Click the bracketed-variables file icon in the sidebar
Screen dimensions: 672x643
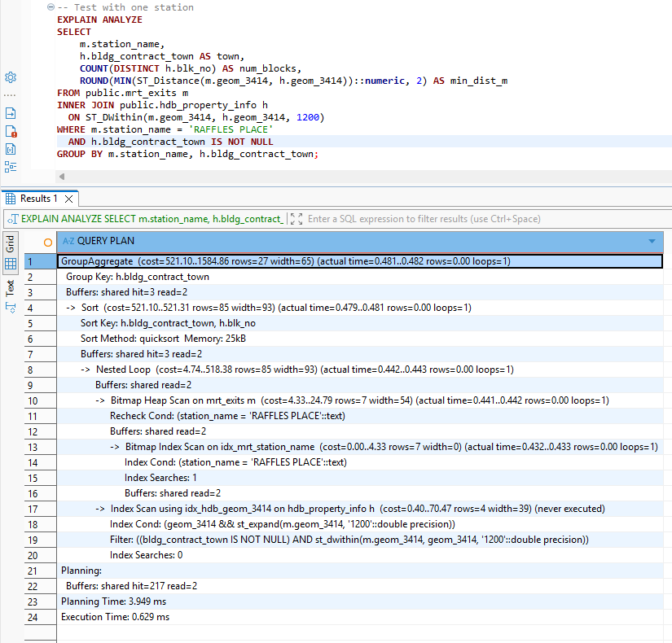[10, 149]
